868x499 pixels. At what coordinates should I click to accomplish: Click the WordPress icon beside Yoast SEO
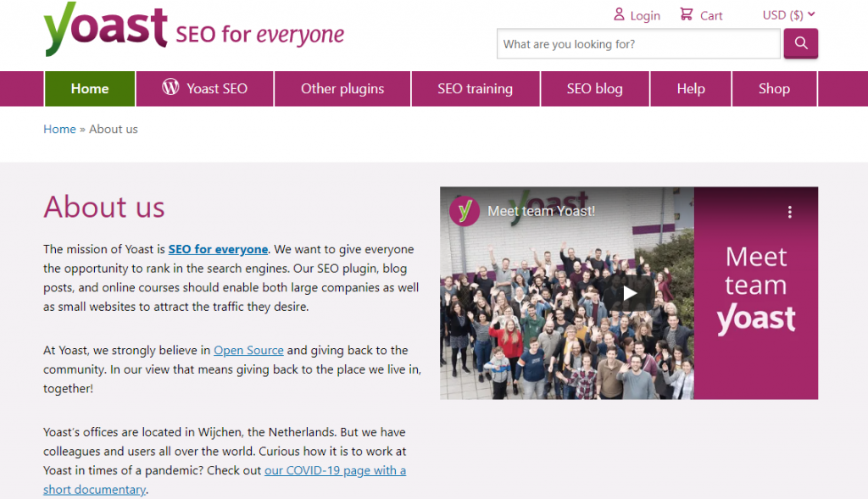pos(170,87)
